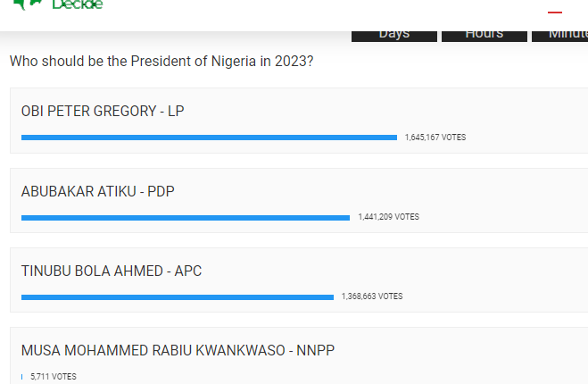
Task: Click the green map logo icon
Action: click(x=27, y=4)
